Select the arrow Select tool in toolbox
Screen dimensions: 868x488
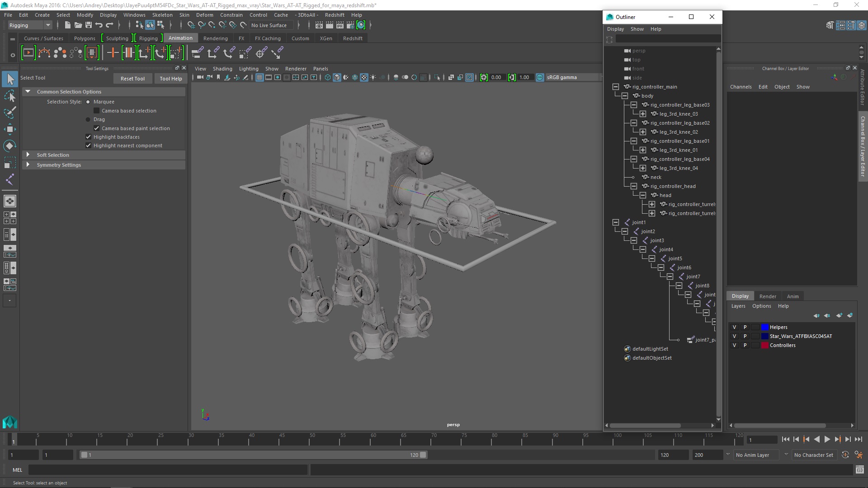pos(10,79)
